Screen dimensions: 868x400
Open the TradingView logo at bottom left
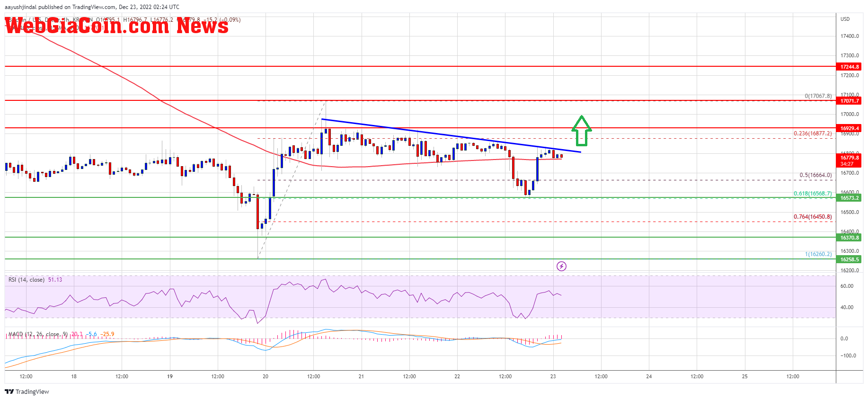(27, 391)
